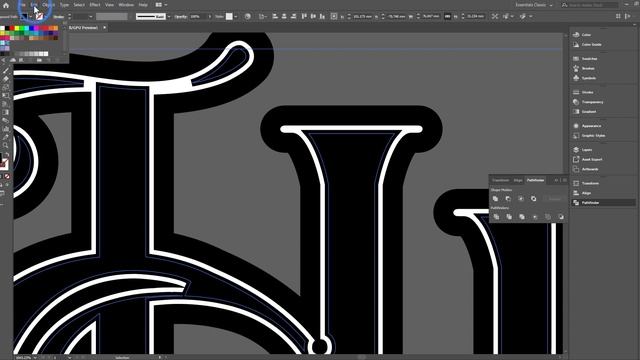Click the Minus Front shape mode icon
The width and height of the screenshot is (640, 360).
[508, 199]
